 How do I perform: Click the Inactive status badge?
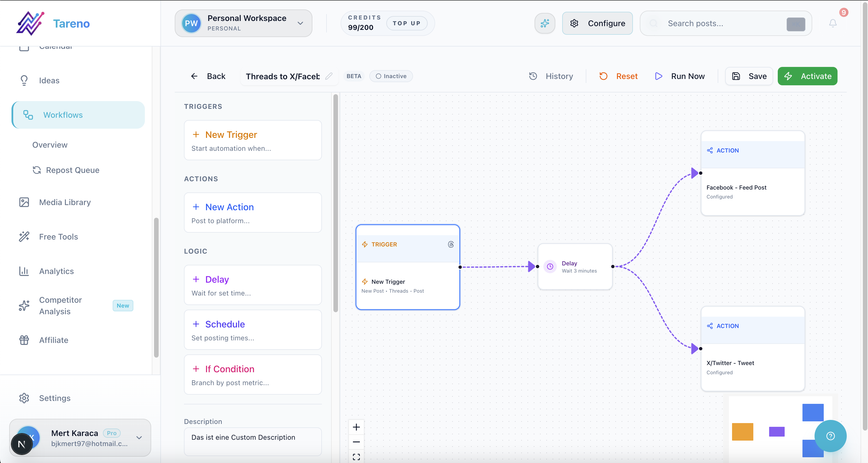point(391,76)
